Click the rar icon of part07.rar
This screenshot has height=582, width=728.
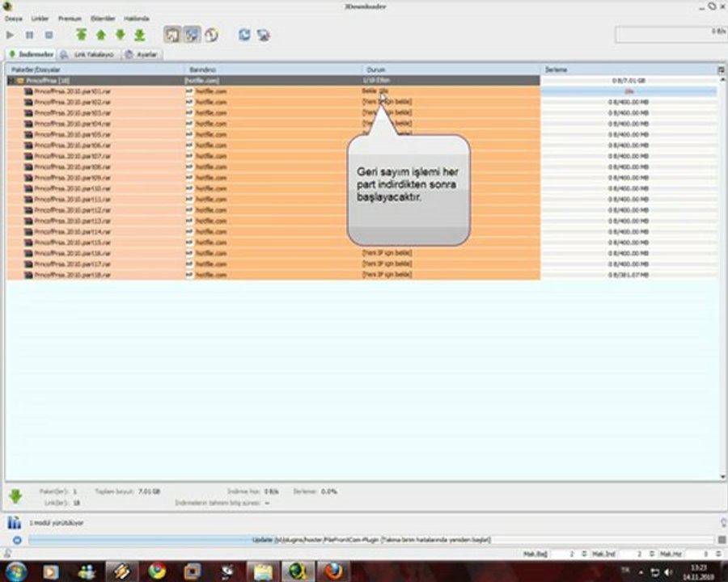click(x=28, y=156)
